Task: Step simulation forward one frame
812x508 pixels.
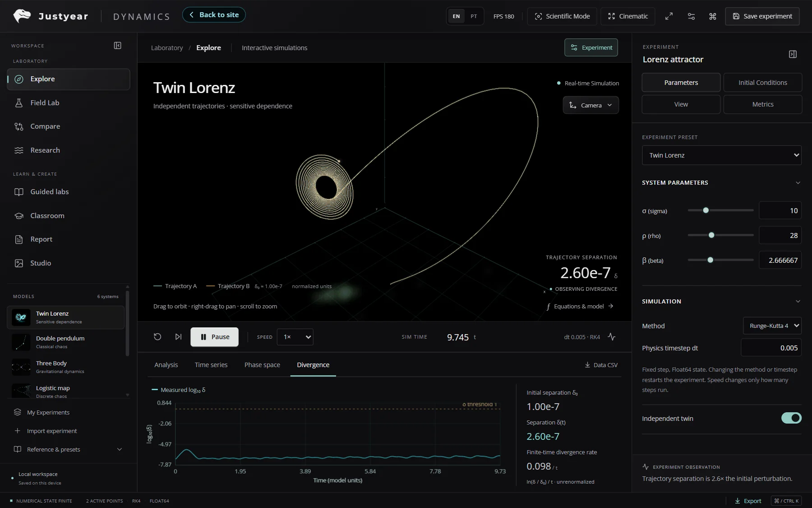Action: click(178, 337)
